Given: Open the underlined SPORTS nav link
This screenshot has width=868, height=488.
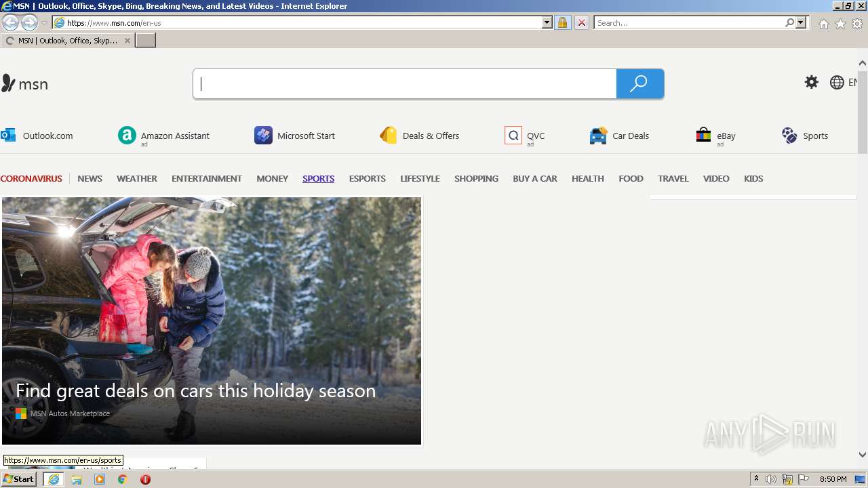Looking at the screenshot, I should (318, 178).
